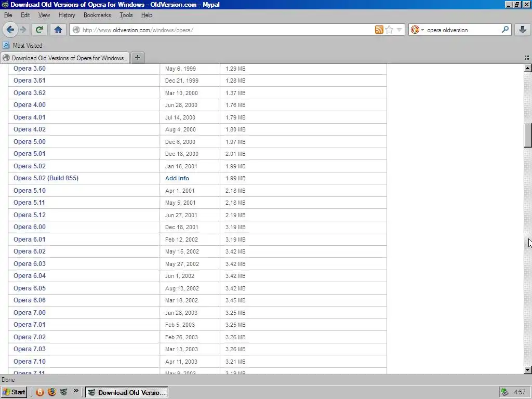Click the search magnifier icon

tap(505, 30)
